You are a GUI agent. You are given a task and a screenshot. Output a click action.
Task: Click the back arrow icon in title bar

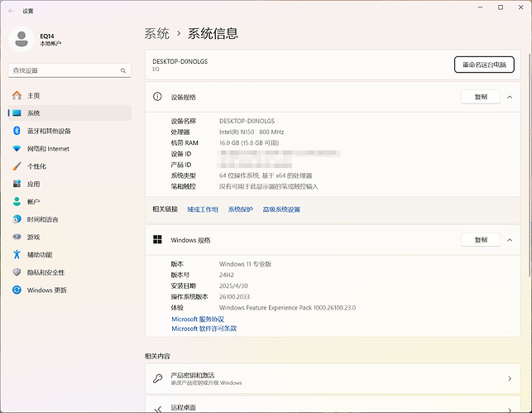(x=11, y=11)
